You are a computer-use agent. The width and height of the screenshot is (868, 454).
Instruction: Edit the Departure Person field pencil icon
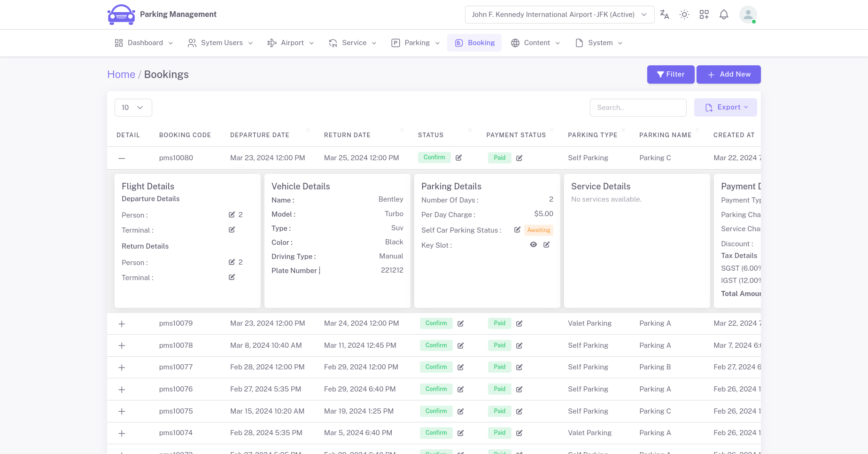[231, 214]
